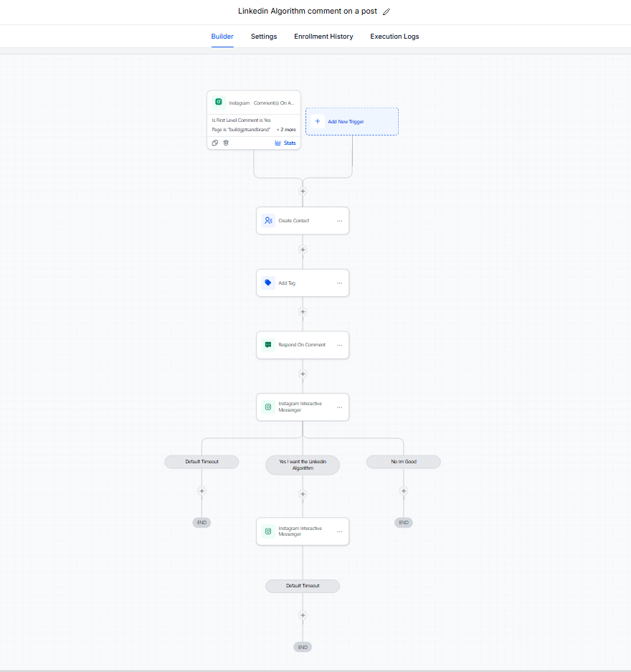
Task: Switch to the Builder tab
Action: click(222, 37)
